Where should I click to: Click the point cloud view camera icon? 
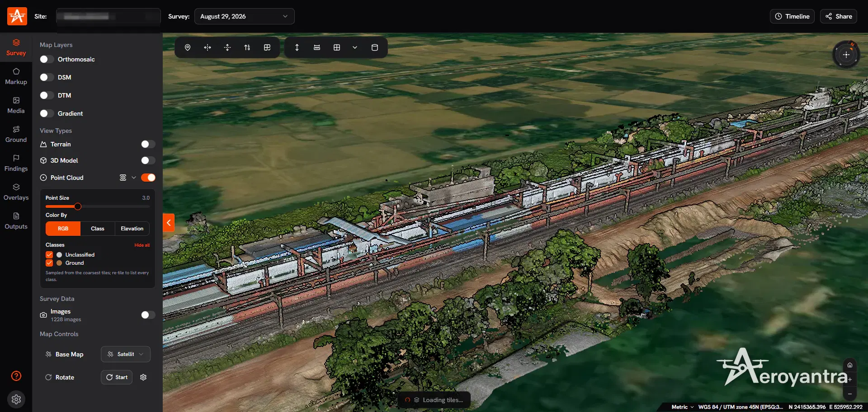pos(123,178)
